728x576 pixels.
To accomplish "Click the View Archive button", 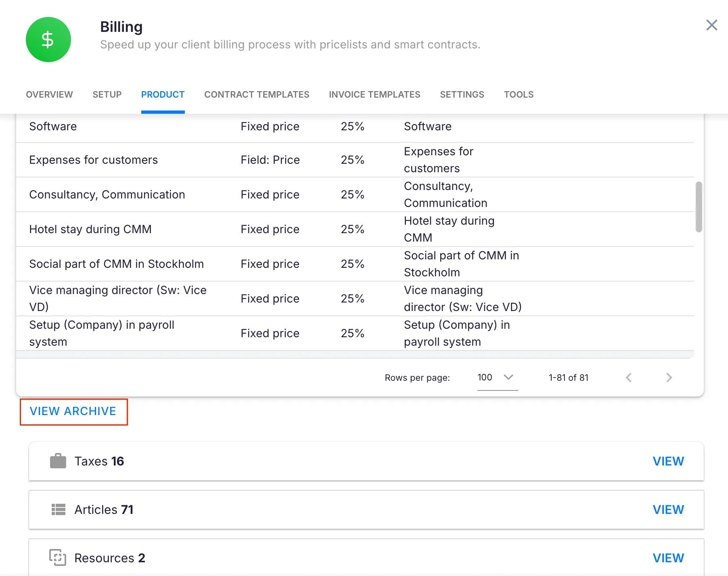I will [x=73, y=411].
